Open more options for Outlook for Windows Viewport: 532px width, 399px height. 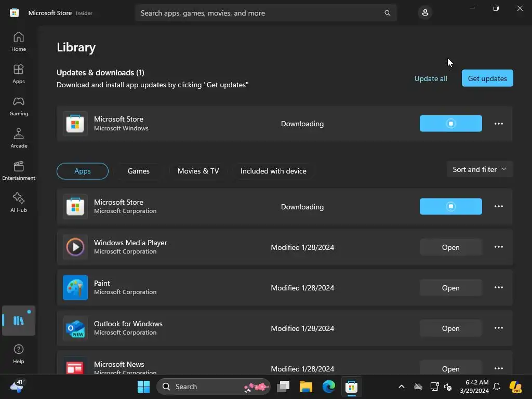tap(498, 328)
